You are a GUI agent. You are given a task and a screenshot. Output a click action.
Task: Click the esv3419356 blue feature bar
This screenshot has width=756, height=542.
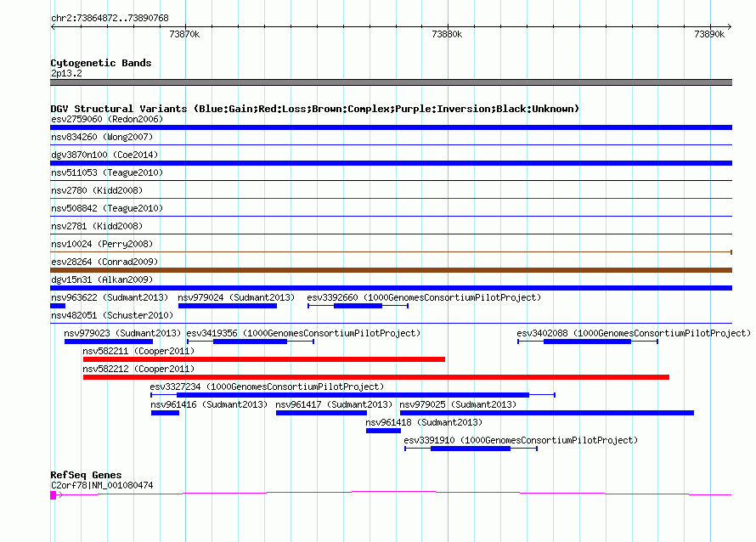[251, 342]
